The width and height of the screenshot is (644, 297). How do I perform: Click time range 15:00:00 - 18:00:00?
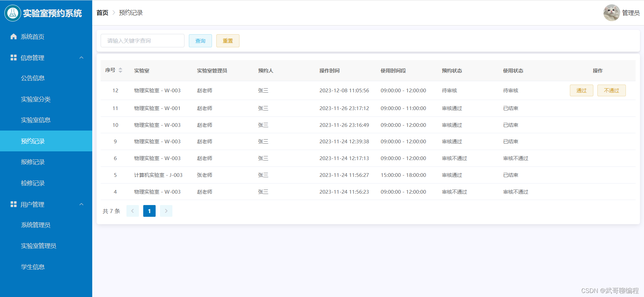coord(403,175)
